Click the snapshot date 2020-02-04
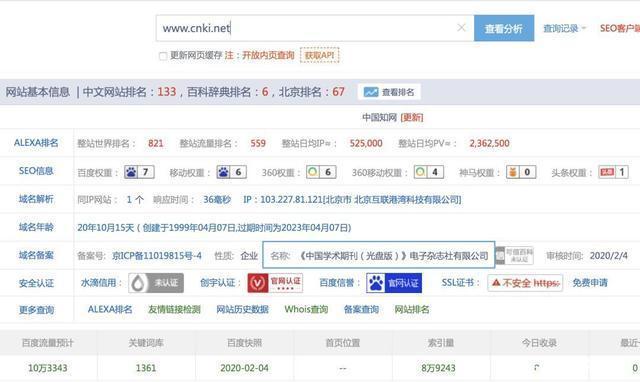This screenshot has width=640, height=382. pos(244,368)
